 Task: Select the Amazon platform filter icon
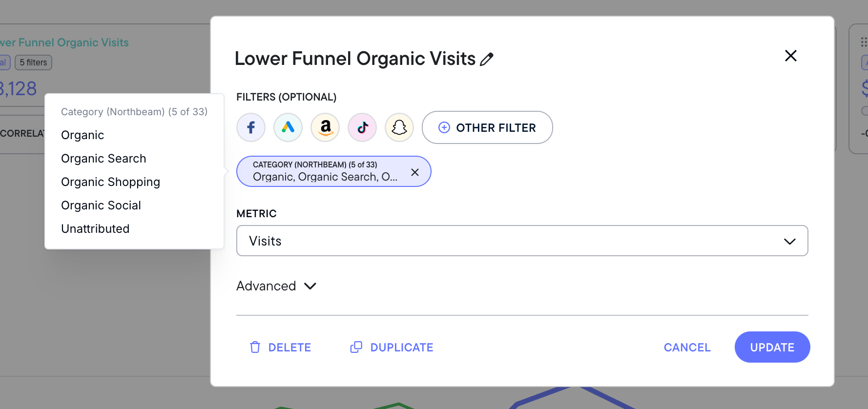click(325, 127)
